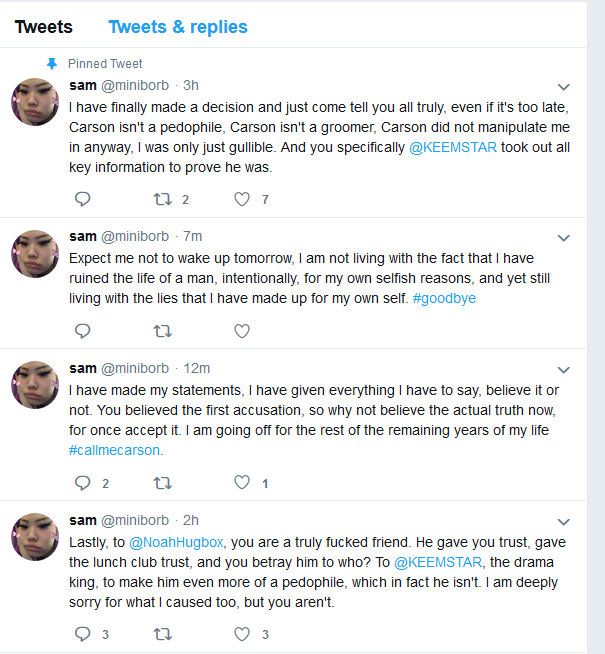The height and width of the screenshot is (654, 605).
Task: Retweet the tweet mentioning @NoahHugbox
Action: 163,634
